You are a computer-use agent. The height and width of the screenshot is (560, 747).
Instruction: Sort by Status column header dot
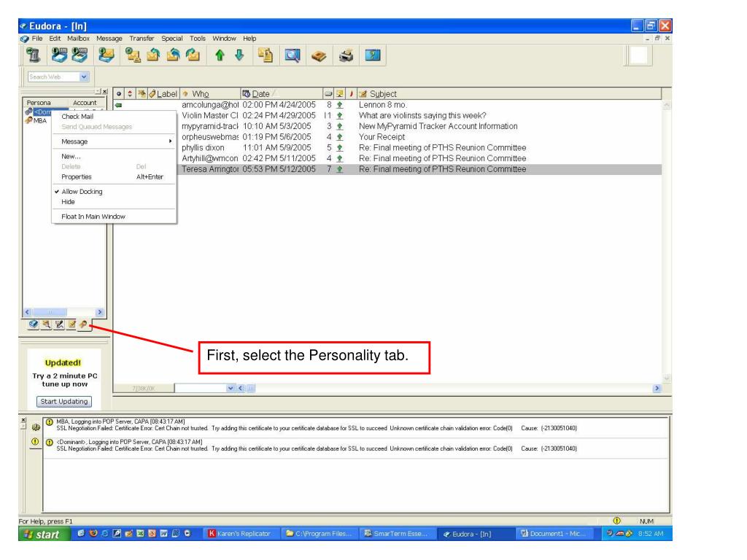click(x=119, y=94)
